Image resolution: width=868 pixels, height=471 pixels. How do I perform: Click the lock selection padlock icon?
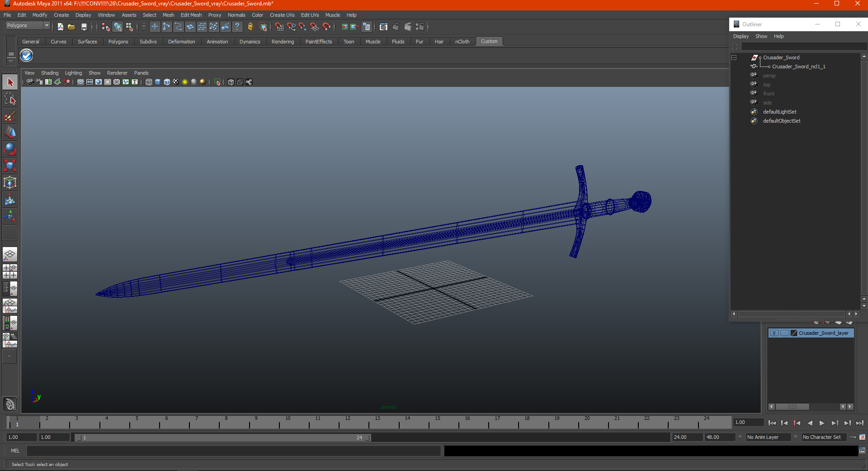click(x=250, y=27)
